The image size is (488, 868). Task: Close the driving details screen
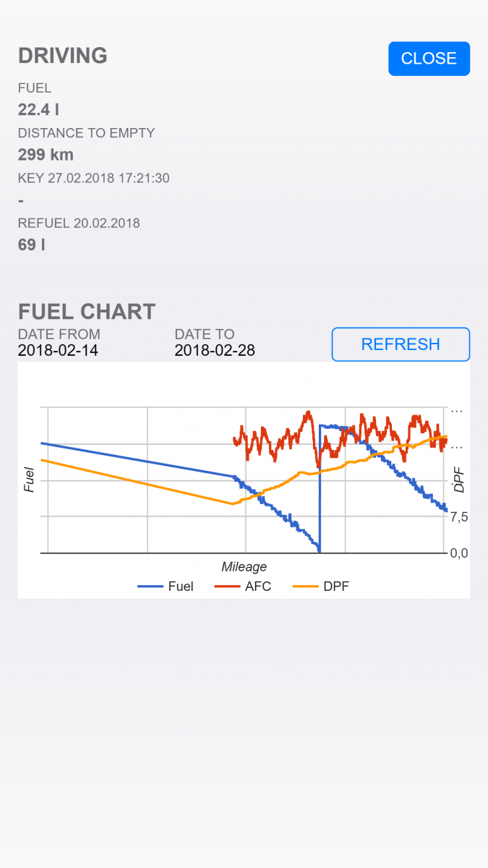pos(429,59)
